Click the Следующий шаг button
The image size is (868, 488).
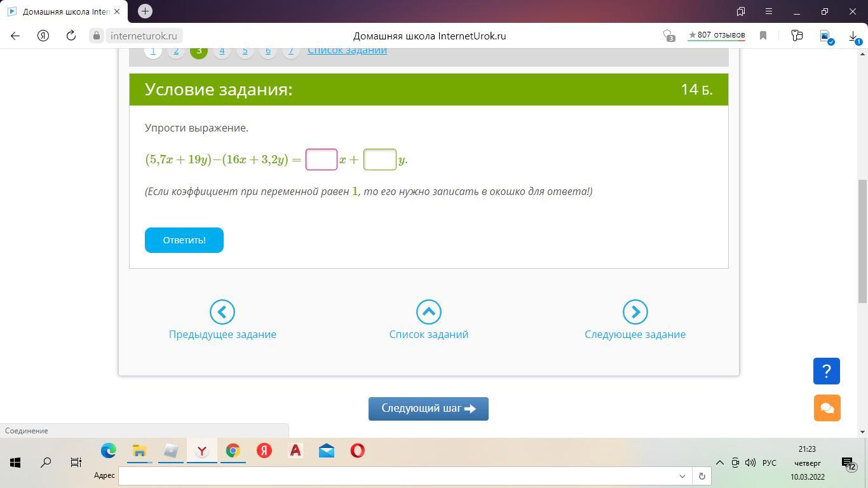coord(428,409)
